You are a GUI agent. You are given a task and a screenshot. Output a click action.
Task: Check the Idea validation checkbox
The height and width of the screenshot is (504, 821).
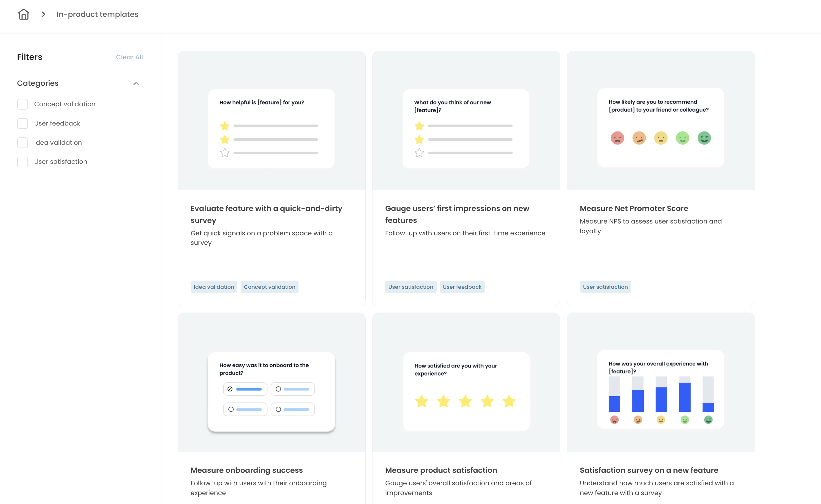(23, 143)
